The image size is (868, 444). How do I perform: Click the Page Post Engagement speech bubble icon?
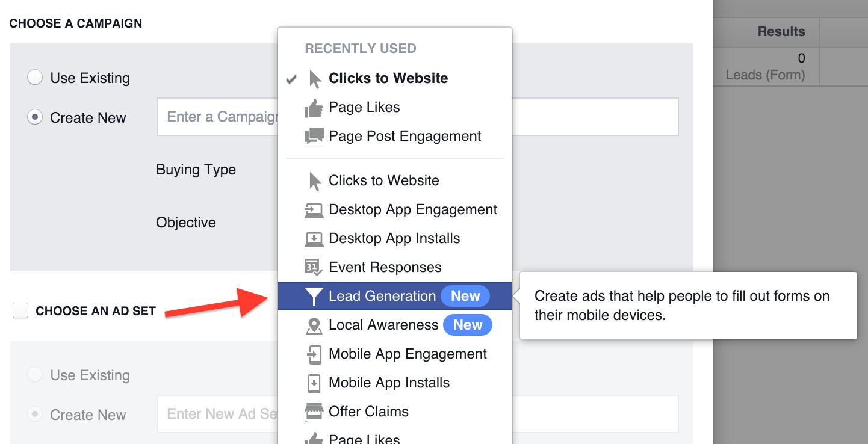coord(314,136)
